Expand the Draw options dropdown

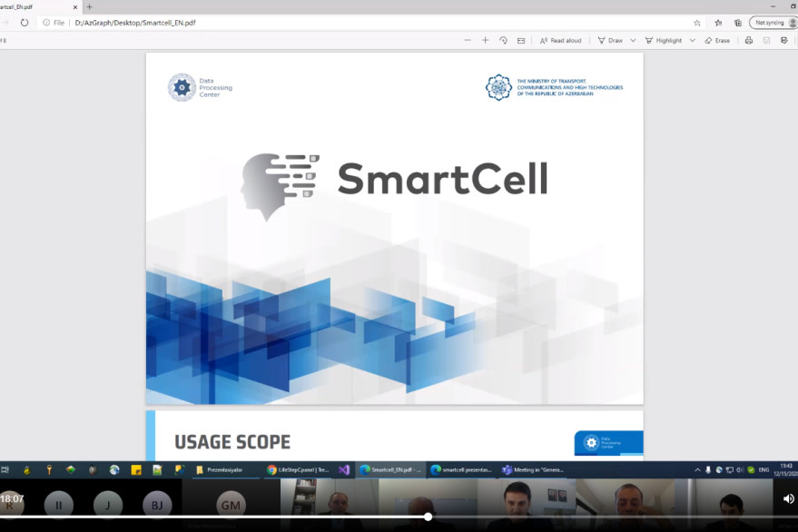(633, 40)
